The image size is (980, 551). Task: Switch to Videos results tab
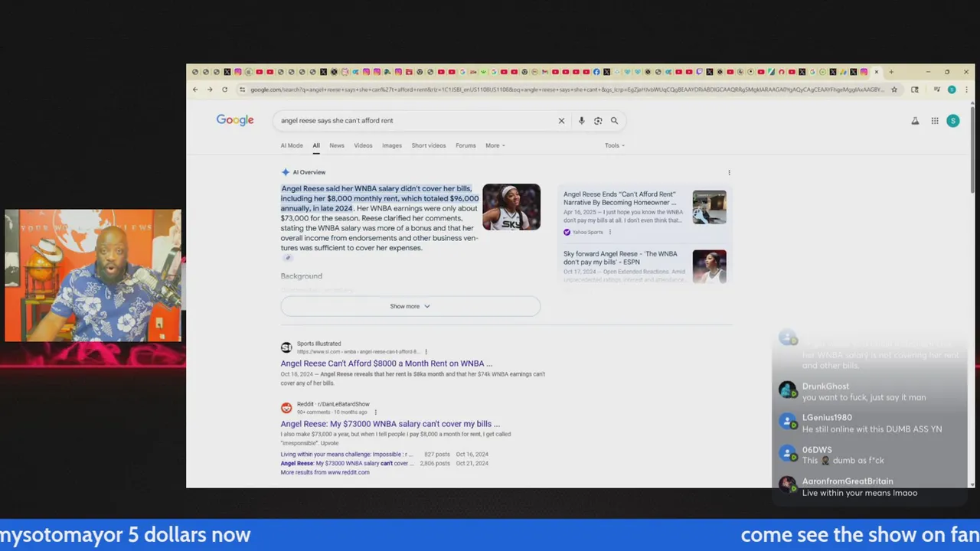(363, 145)
